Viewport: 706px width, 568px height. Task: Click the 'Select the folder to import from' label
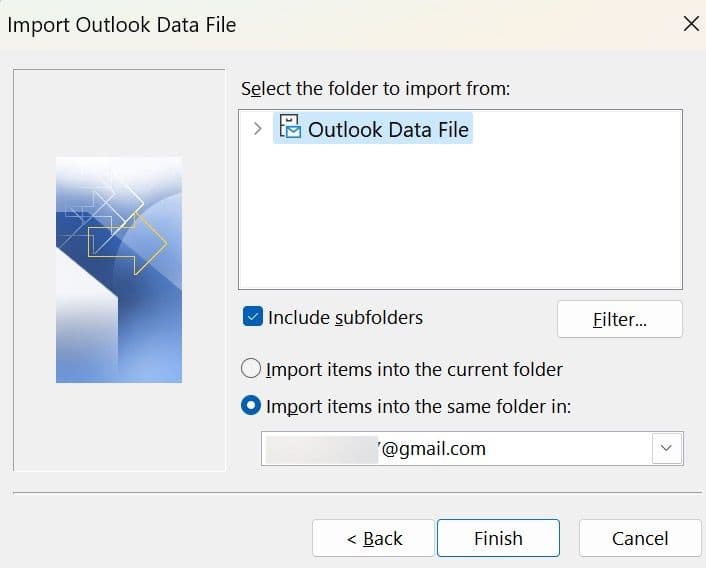(x=375, y=89)
